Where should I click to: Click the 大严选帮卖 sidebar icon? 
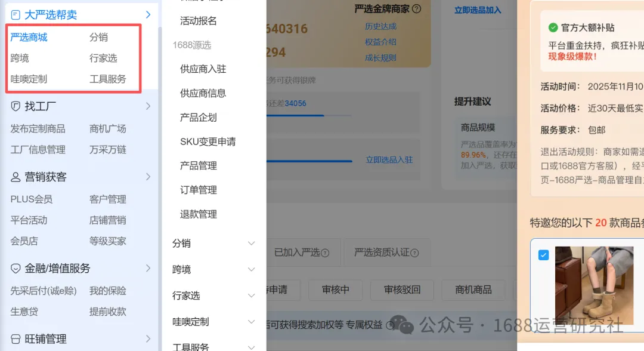pos(16,14)
